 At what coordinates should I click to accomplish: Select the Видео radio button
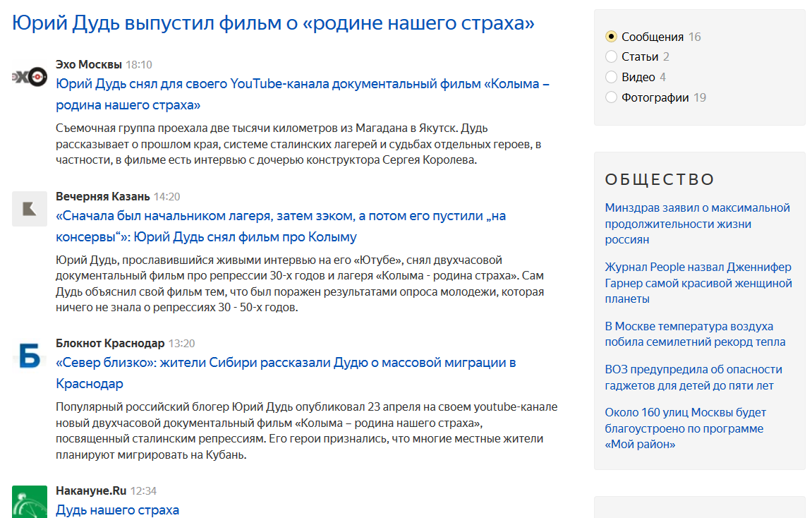tap(611, 77)
